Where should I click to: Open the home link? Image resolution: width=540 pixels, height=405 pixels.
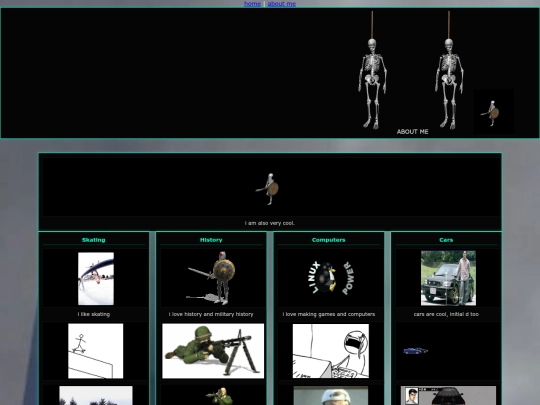(252, 4)
